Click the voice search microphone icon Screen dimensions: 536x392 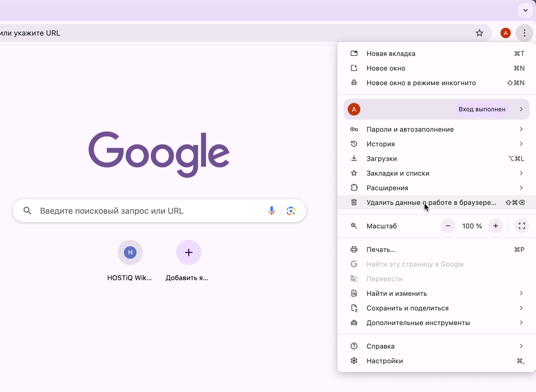272,211
